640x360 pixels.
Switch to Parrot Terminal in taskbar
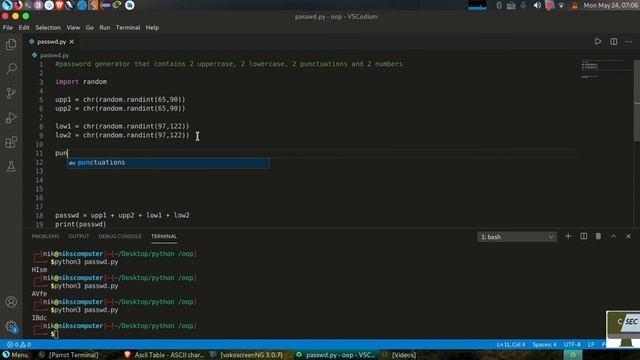(69, 355)
